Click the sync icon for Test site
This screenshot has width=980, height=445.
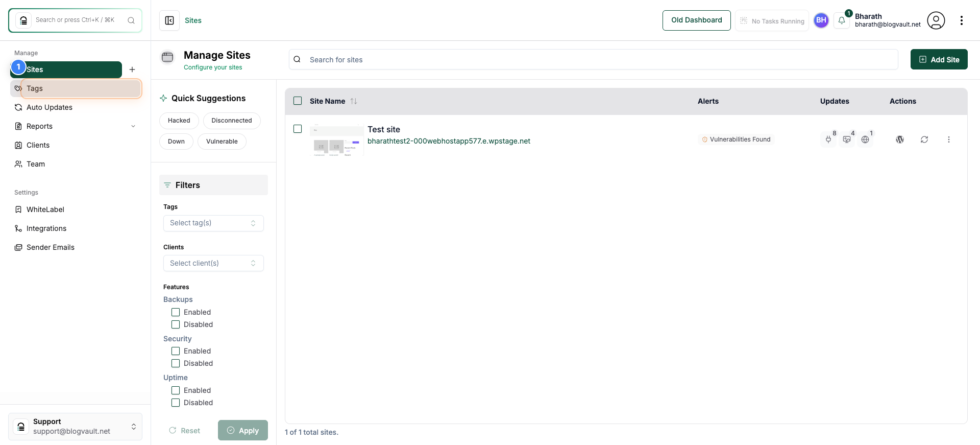pyautogui.click(x=924, y=139)
